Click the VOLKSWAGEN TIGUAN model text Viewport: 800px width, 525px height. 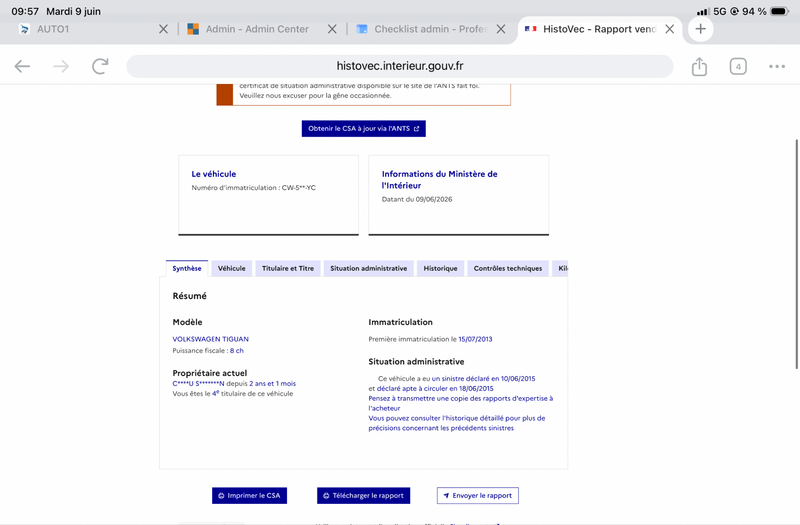tap(211, 339)
